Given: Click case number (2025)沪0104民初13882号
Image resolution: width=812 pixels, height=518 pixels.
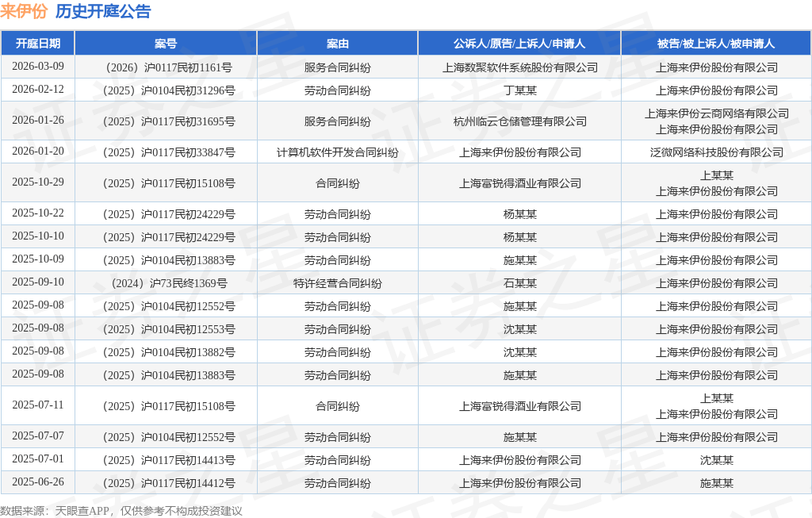Looking at the screenshot, I should [x=166, y=352].
